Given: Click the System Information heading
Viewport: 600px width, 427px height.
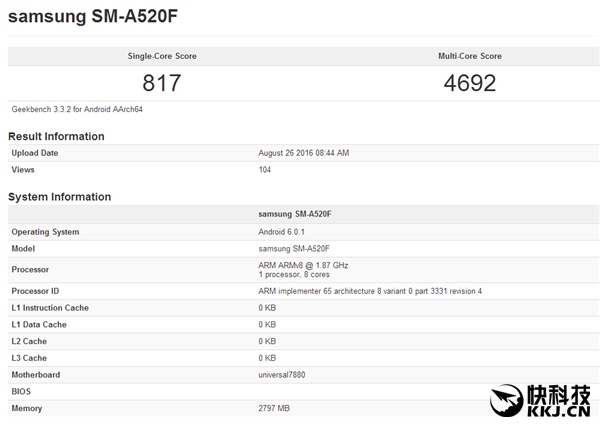Looking at the screenshot, I should click(59, 197).
